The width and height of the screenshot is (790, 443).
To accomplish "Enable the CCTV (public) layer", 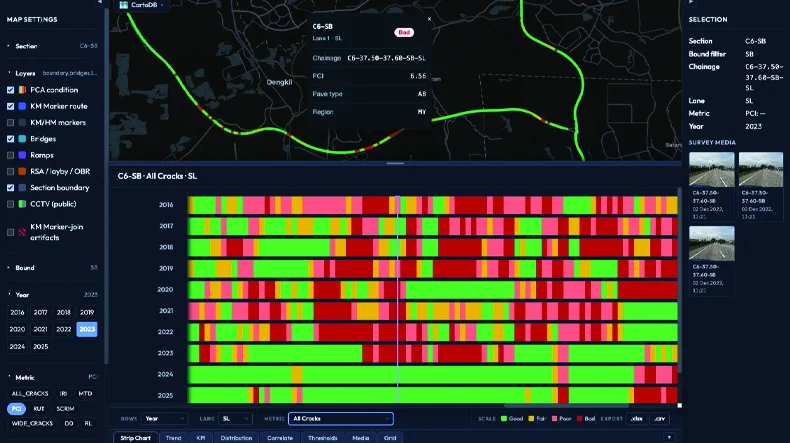I will 11,204.
